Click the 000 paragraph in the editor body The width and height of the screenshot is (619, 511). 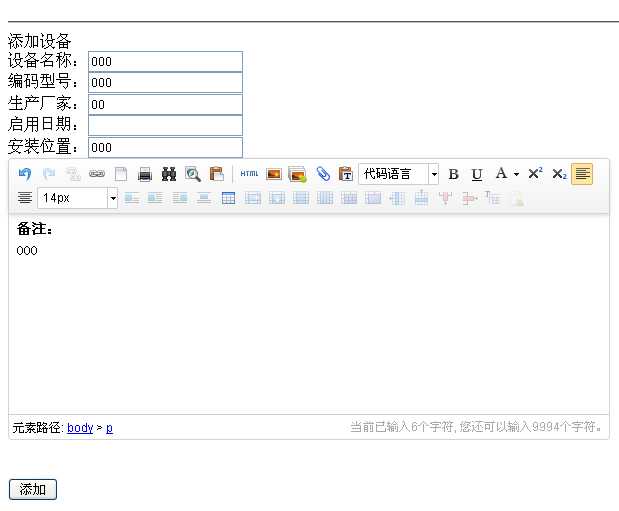click(27, 251)
